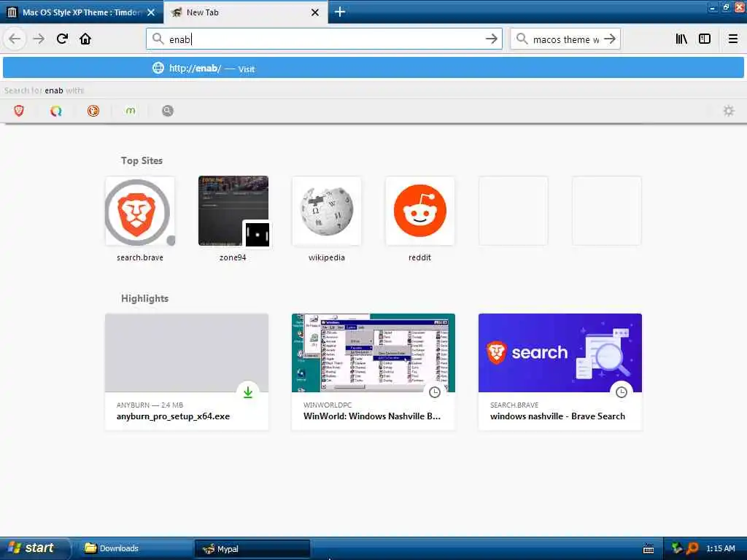The width and height of the screenshot is (747, 560).
Task: Click the Top Sites section header
Action: [142, 160]
